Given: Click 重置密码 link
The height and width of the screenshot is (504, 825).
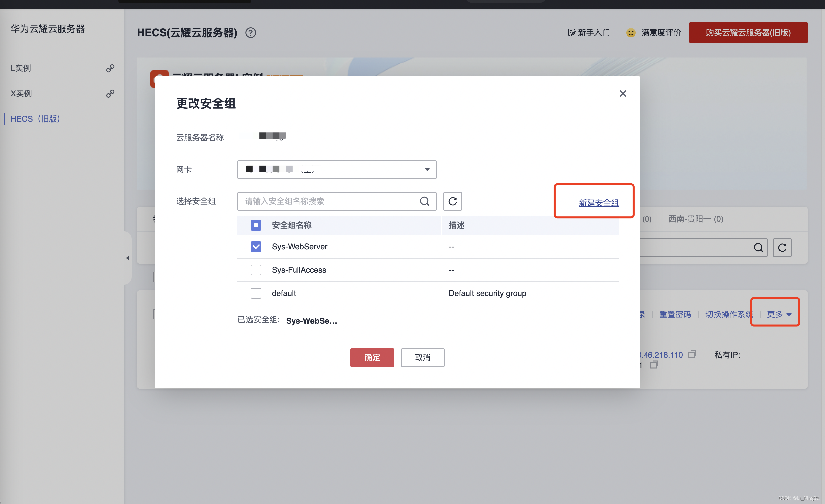Looking at the screenshot, I should click(x=675, y=315).
